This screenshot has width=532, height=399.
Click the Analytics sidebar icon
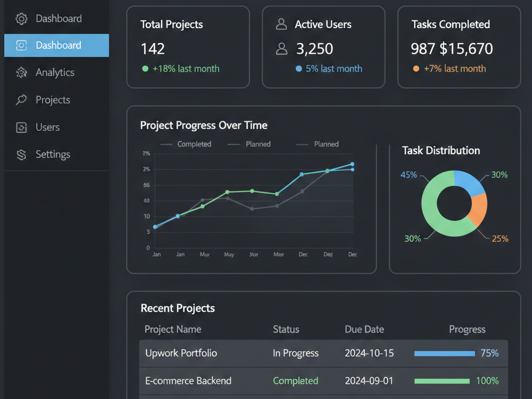click(21, 72)
